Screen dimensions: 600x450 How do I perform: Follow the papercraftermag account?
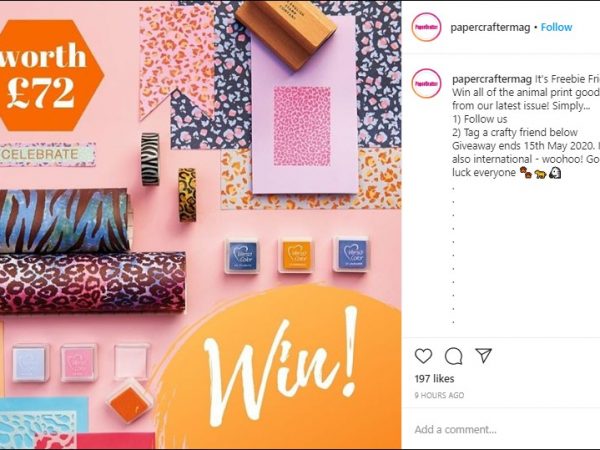click(x=556, y=27)
